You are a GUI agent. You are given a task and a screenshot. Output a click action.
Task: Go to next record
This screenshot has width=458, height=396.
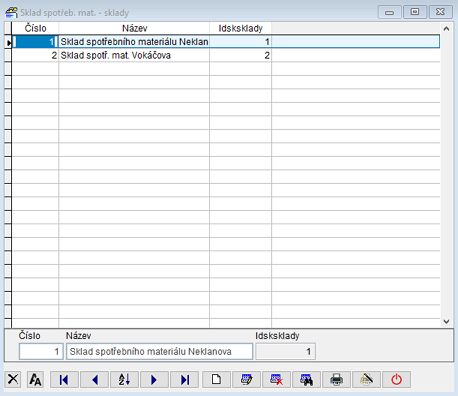[x=154, y=379]
